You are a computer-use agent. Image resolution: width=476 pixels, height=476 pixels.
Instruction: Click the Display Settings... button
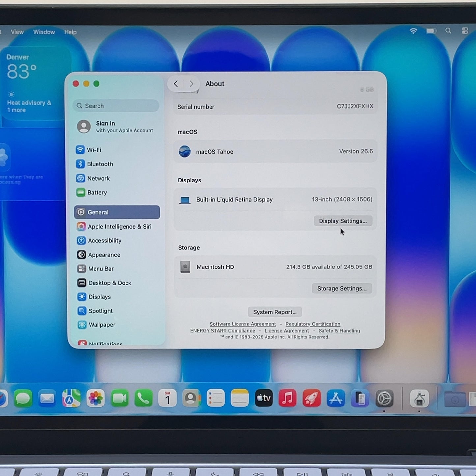pyautogui.click(x=343, y=221)
